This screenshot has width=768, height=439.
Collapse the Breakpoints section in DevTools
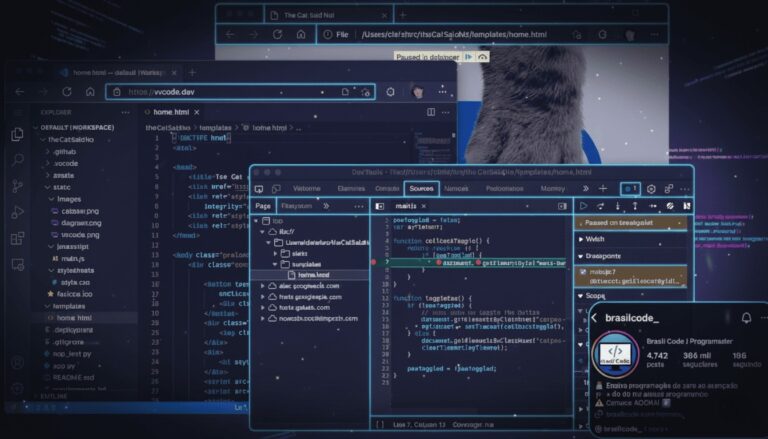tap(581, 256)
